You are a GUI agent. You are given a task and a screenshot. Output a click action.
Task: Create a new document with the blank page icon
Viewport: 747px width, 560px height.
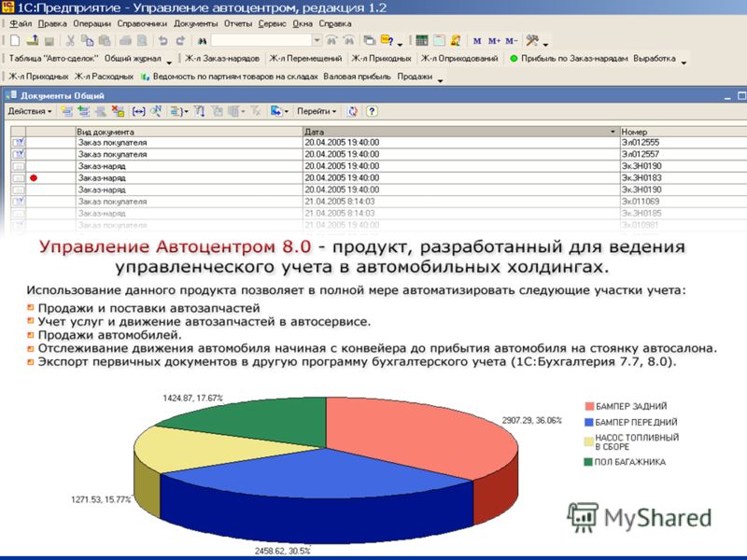(15, 40)
